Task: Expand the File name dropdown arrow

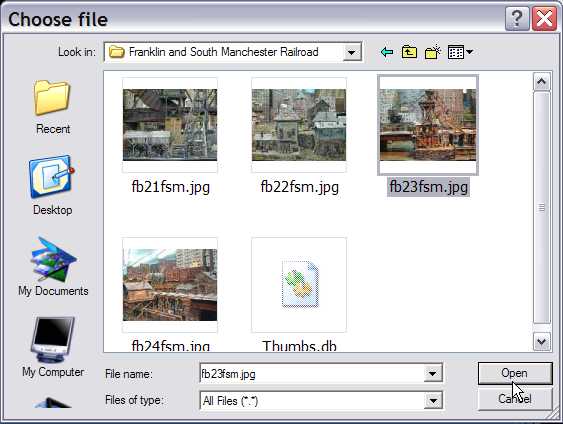Action: pyautogui.click(x=432, y=374)
